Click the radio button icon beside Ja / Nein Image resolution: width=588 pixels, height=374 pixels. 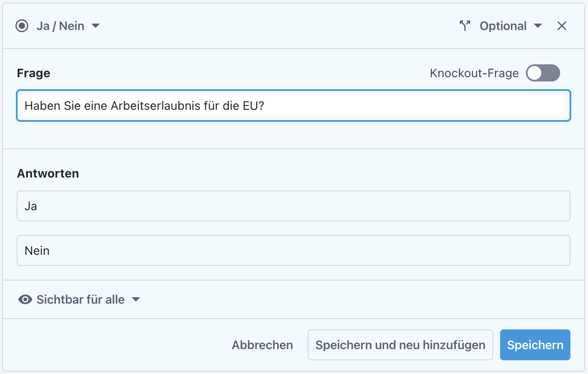(x=22, y=26)
